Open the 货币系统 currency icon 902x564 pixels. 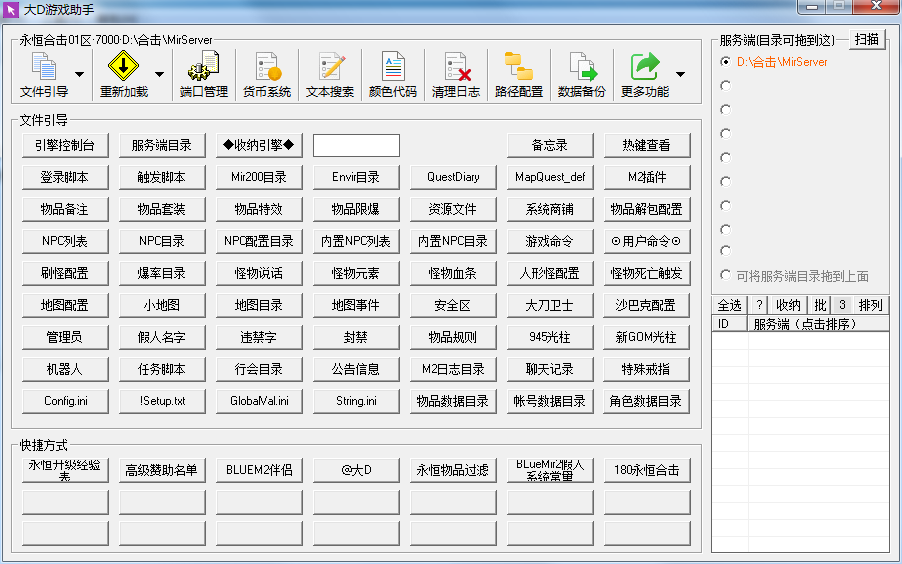point(267,74)
